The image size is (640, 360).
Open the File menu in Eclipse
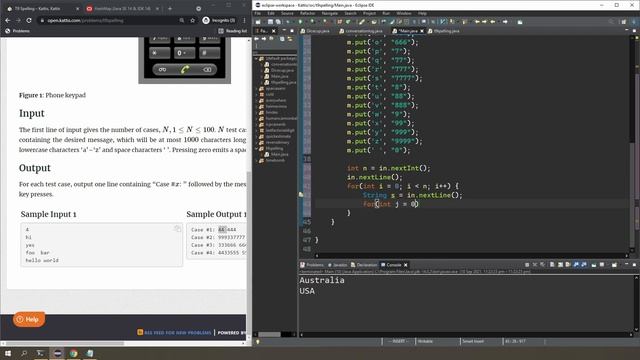[x=258, y=13]
